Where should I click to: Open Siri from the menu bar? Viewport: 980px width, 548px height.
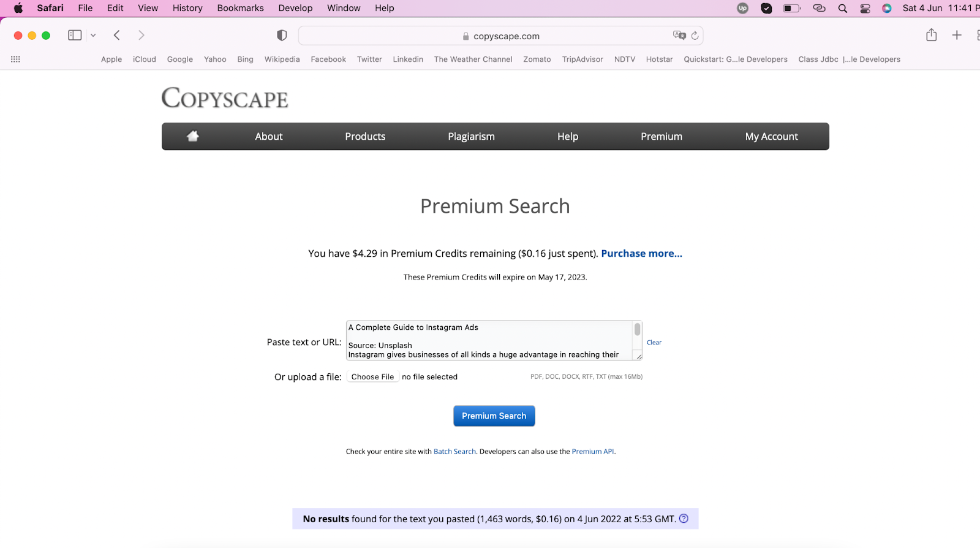(887, 8)
